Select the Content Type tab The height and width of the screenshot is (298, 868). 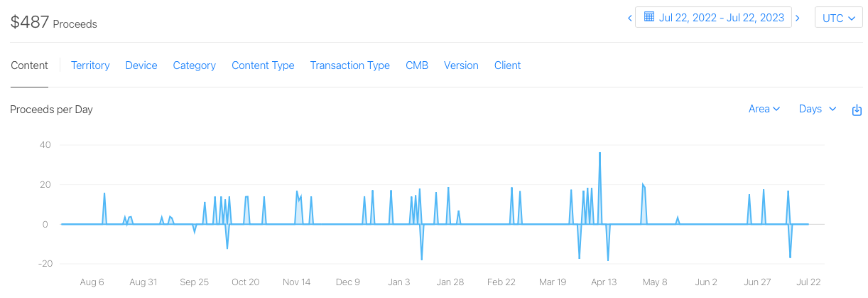(263, 65)
